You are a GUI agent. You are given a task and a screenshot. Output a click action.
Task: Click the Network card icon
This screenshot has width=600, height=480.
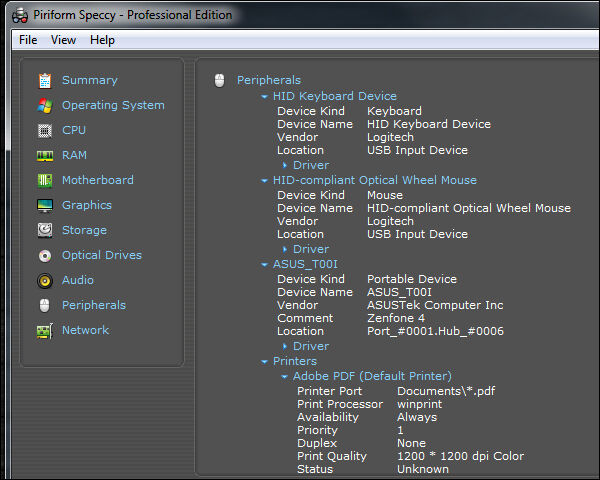pyautogui.click(x=45, y=331)
